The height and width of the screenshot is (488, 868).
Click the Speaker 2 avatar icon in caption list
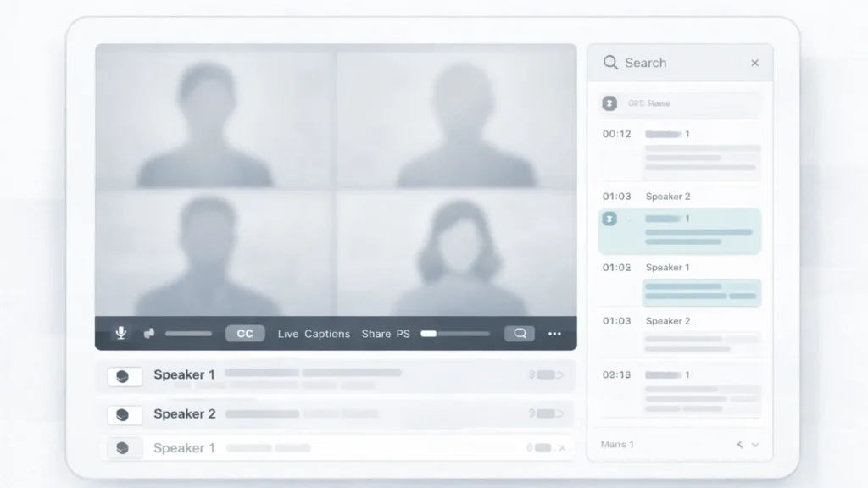124,415
